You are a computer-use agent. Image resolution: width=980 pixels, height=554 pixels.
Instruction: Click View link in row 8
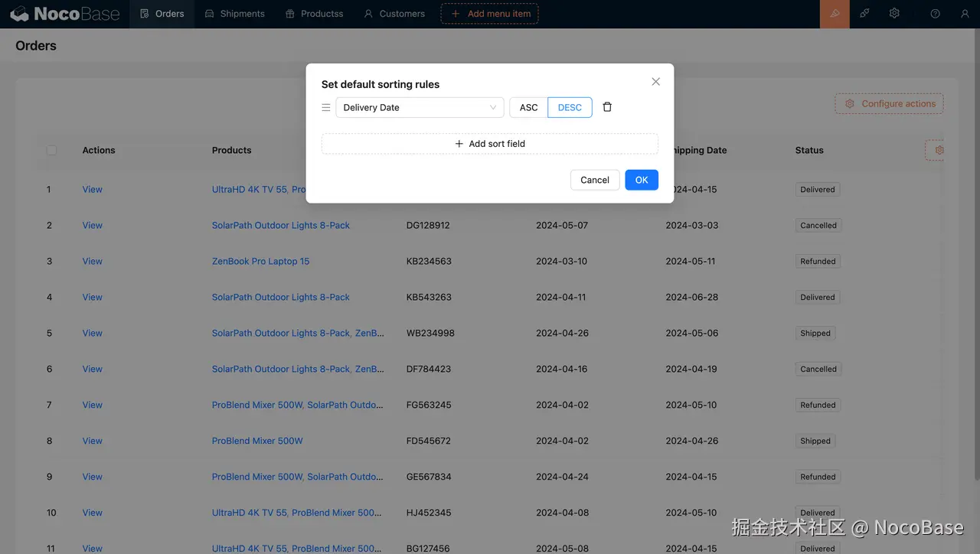coord(93,442)
